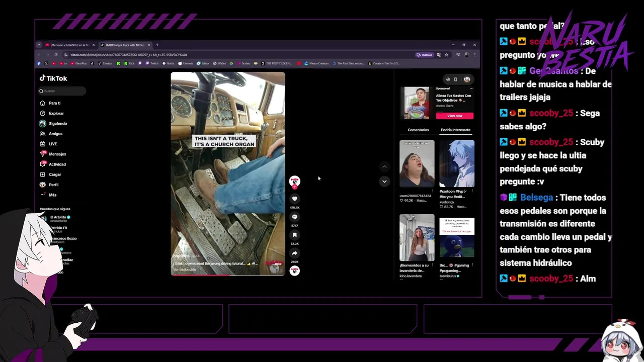Open Patricio FR followed account
This screenshot has width=644, height=362.
(x=58, y=229)
